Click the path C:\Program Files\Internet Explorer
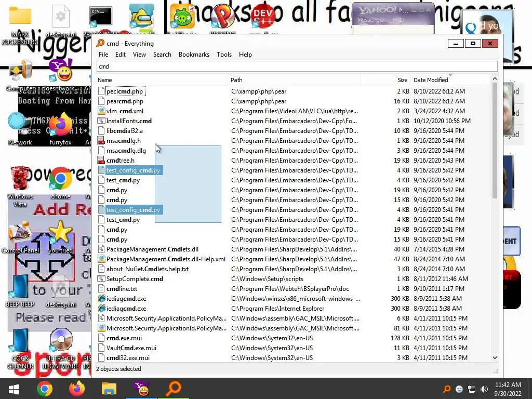This screenshot has width=532, height=399. 278,309
